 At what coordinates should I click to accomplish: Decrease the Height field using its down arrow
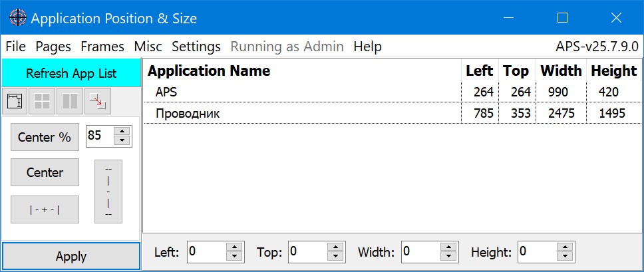tap(565, 256)
